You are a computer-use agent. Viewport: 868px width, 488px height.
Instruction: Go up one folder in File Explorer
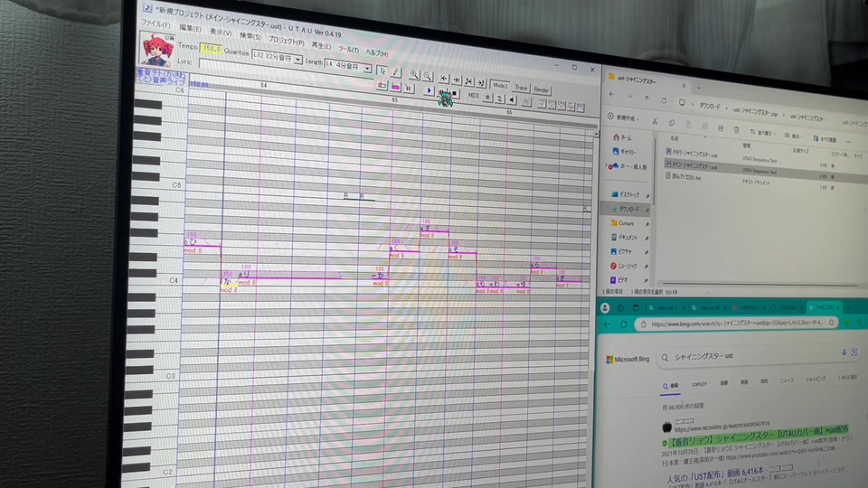click(646, 98)
